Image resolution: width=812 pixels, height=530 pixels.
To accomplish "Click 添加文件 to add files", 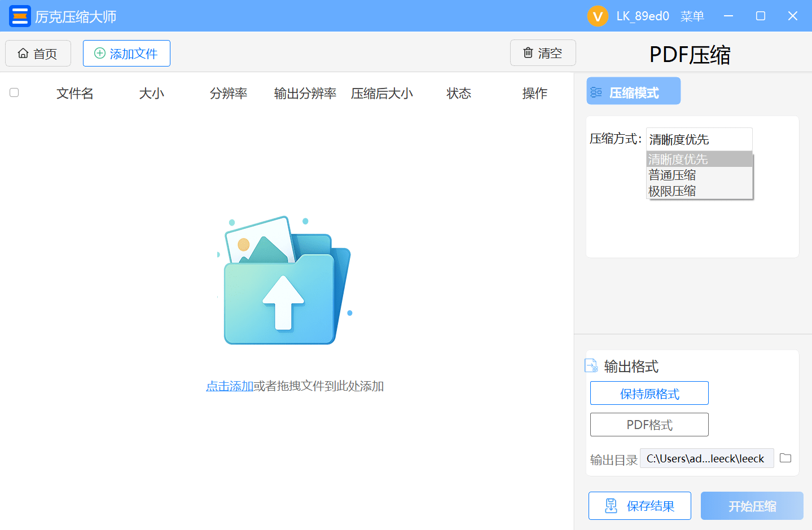I will [x=126, y=54].
